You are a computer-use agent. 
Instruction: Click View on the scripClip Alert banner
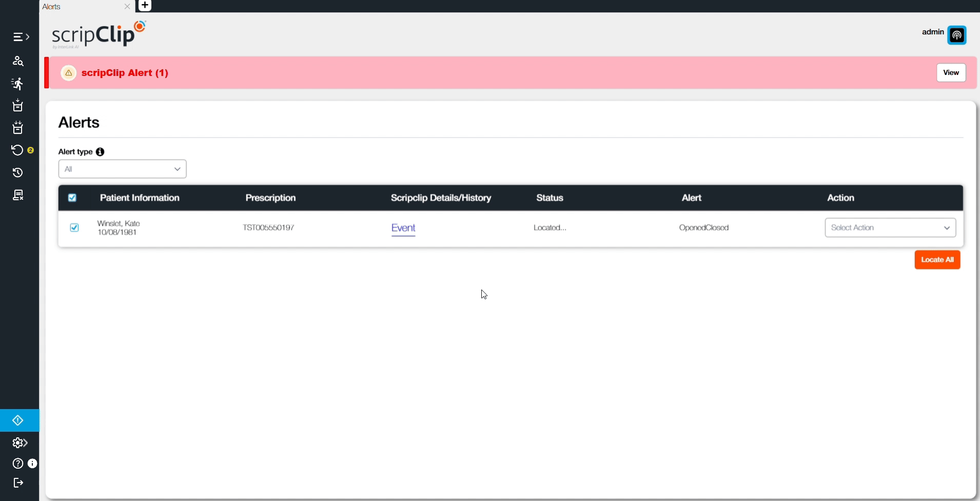pyautogui.click(x=951, y=72)
